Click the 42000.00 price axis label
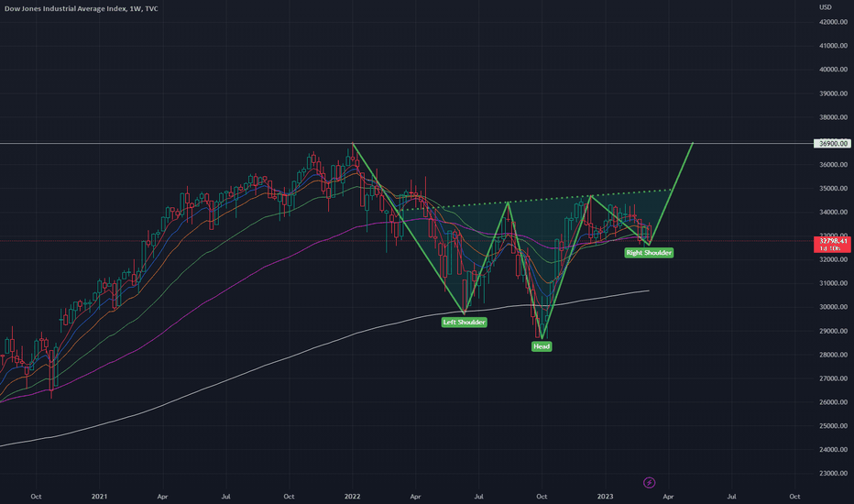 [833, 22]
